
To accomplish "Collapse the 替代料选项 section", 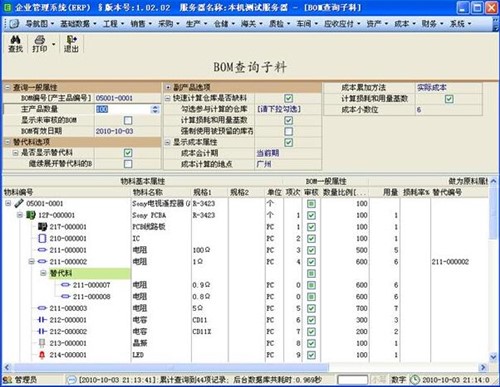I will click(8, 142).
